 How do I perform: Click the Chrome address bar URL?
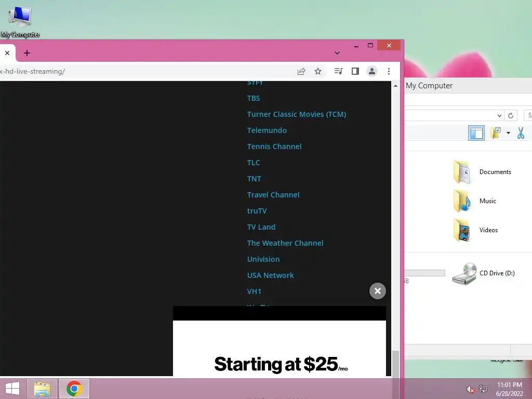[x=33, y=71]
